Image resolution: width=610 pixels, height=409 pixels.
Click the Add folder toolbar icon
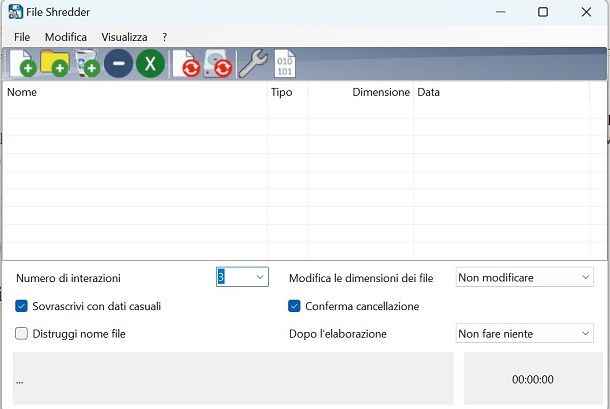pyautogui.click(x=55, y=63)
